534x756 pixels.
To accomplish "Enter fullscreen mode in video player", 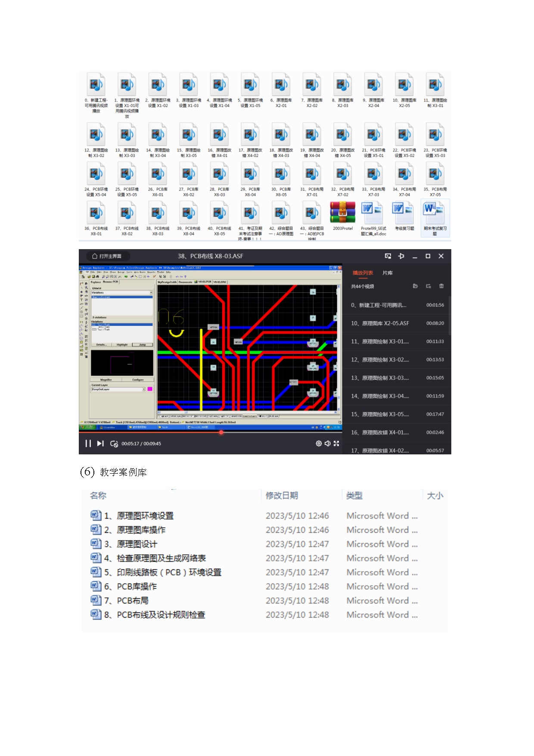I will 336,444.
